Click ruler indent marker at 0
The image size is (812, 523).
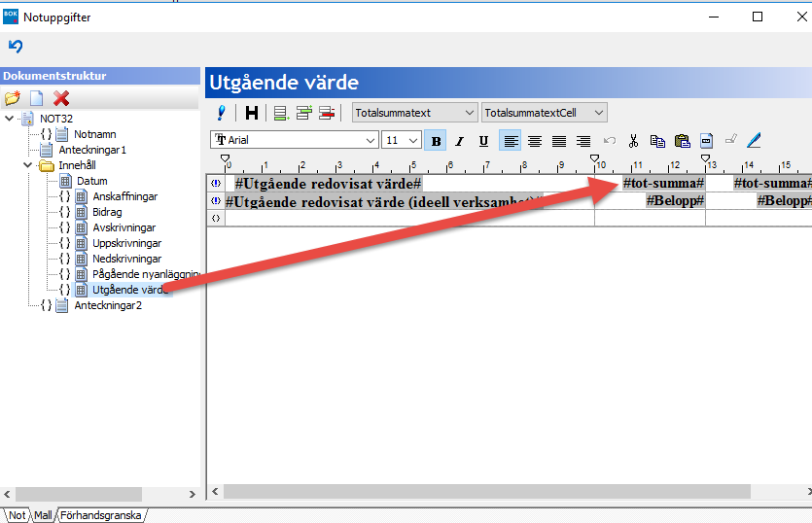coord(225,158)
